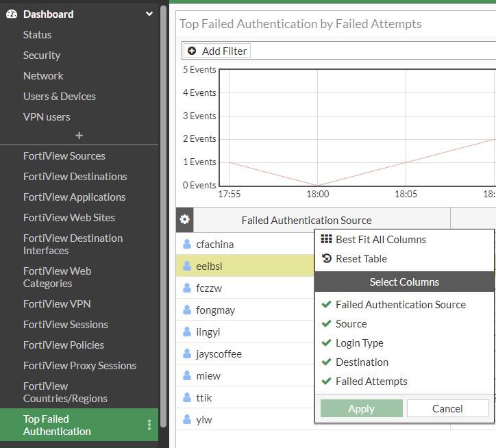Open FortiView Proxy Sessions
The image size is (496, 448).
[79, 366]
